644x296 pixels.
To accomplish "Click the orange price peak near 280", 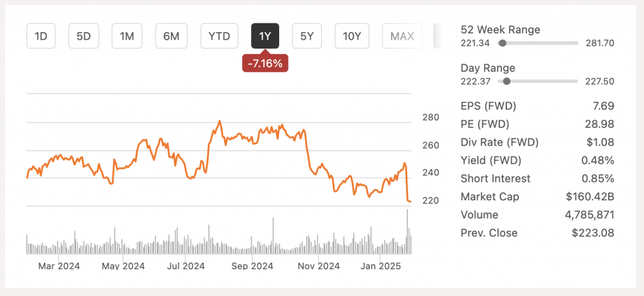I will coord(220,122).
